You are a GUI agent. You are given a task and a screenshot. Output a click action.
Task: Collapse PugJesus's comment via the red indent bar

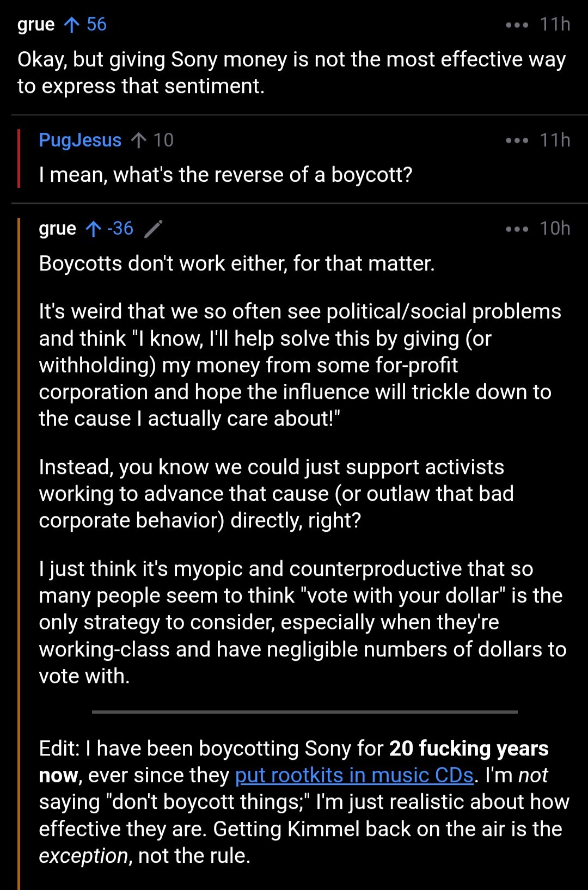19,158
